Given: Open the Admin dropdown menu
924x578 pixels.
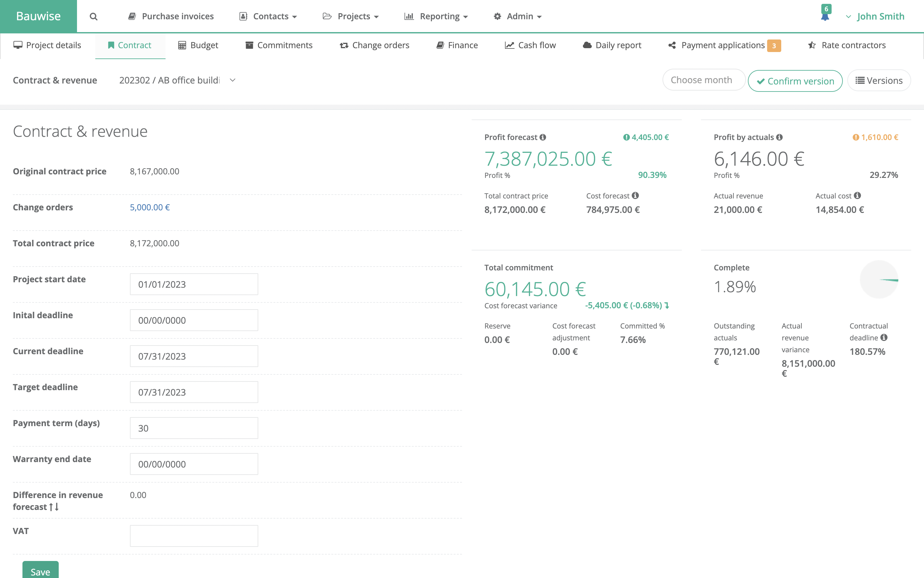Looking at the screenshot, I should 518,16.
